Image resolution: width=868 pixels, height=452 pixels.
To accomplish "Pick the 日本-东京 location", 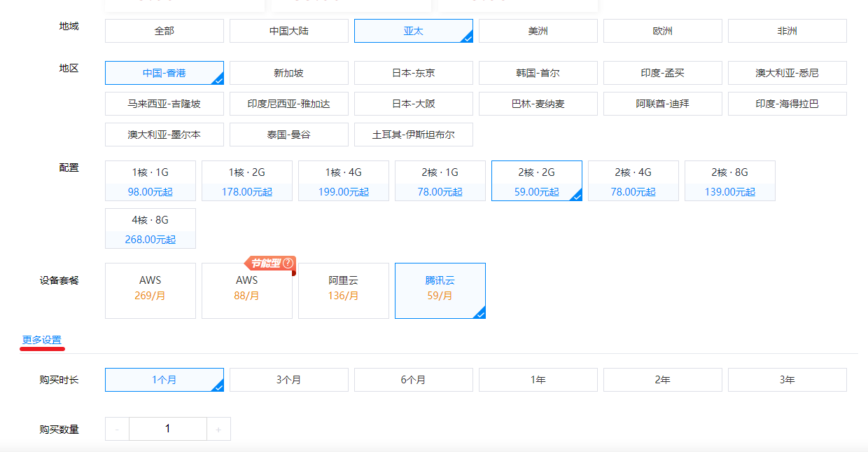I will [x=413, y=73].
